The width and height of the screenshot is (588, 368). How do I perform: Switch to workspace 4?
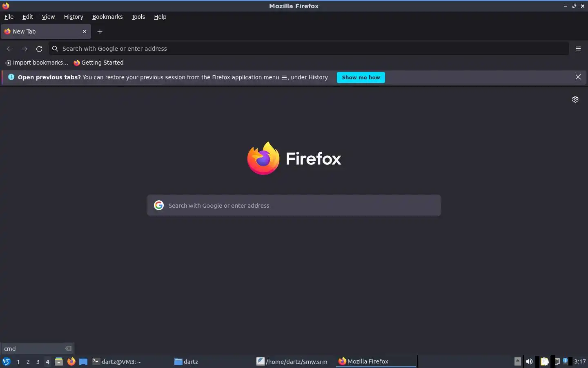pos(47,362)
